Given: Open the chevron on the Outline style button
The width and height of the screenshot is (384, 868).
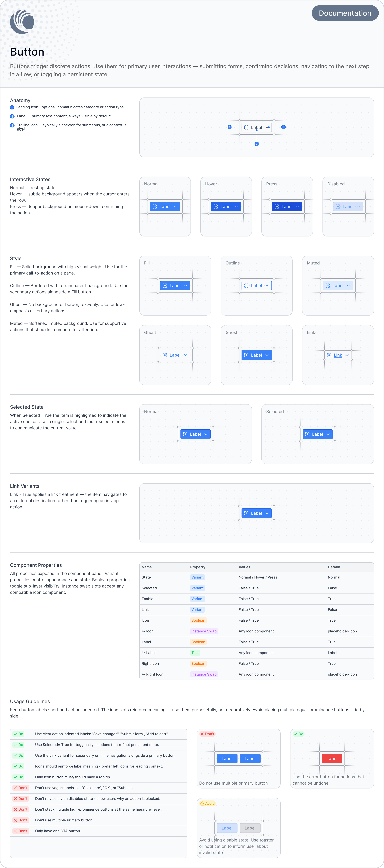Looking at the screenshot, I should [267, 286].
